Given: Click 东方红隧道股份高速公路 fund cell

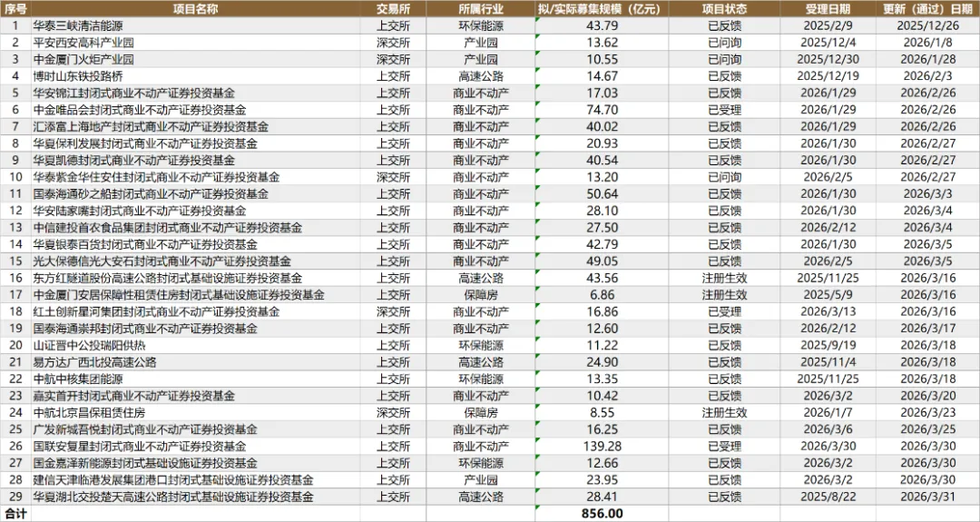Looking at the screenshot, I should pyautogui.click(x=196, y=278).
